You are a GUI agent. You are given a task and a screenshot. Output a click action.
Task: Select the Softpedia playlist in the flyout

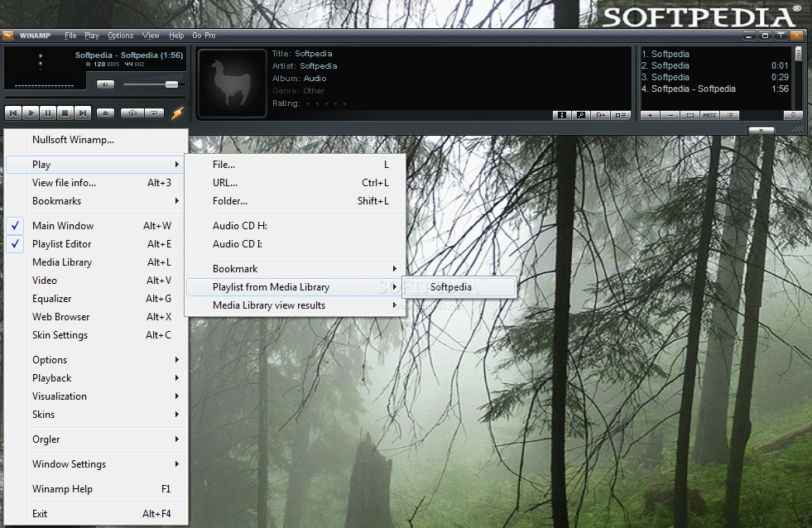(x=460, y=287)
